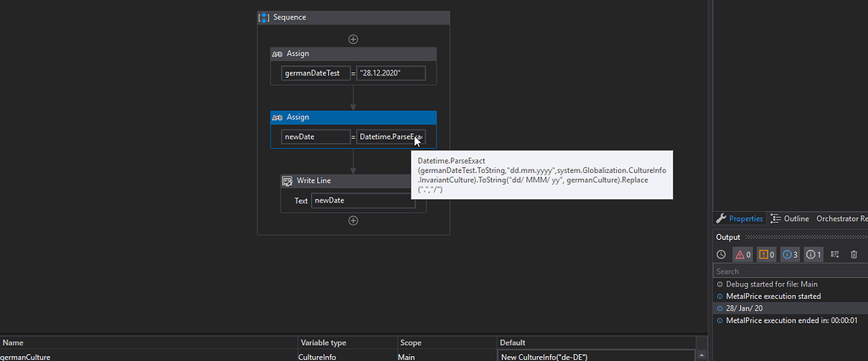Select the germanCulture variable name cell
Viewport: 868px width, 361px height.
[x=148, y=357]
